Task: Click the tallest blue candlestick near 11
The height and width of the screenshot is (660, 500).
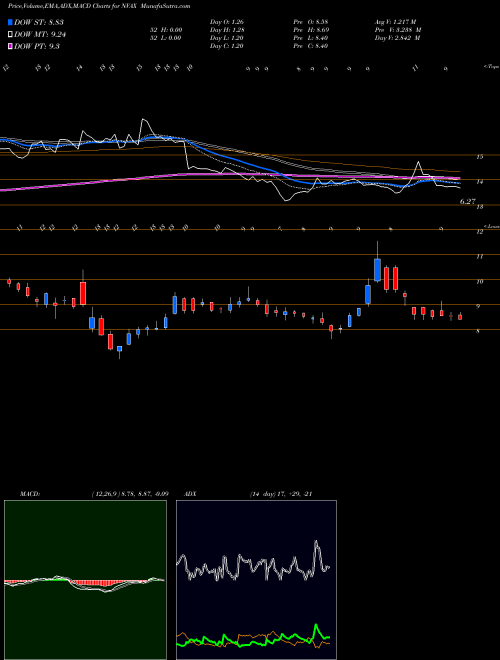Action: pyautogui.click(x=378, y=270)
